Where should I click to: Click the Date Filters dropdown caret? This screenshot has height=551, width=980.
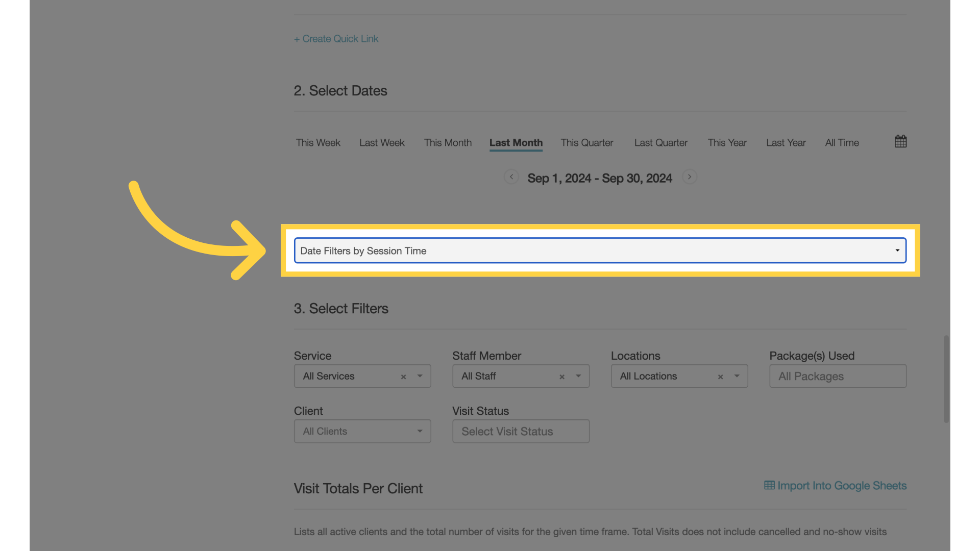pyautogui.click(x=897, y=251)
